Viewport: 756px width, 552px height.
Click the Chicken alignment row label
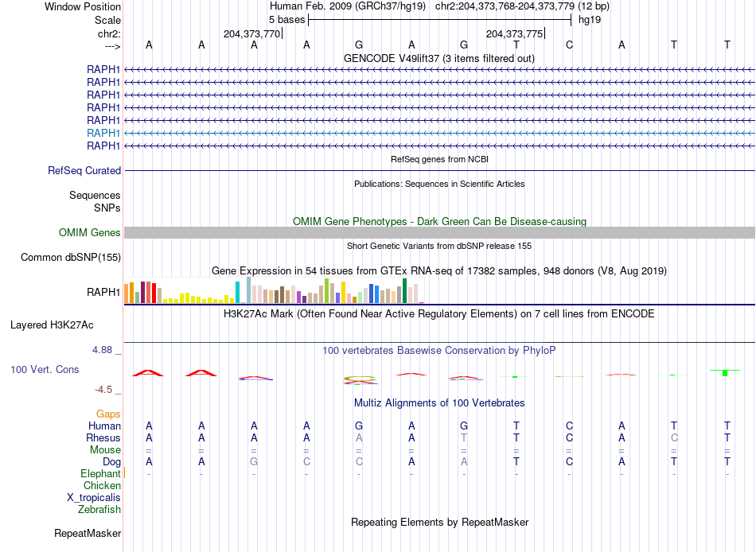pyautogui.click(x=102, y=485)
